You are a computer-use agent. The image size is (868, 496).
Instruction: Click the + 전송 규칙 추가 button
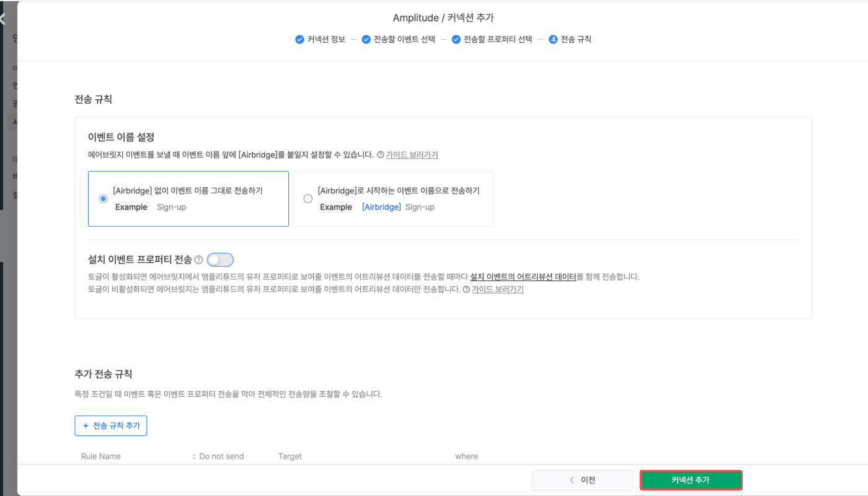coord(111,426)
